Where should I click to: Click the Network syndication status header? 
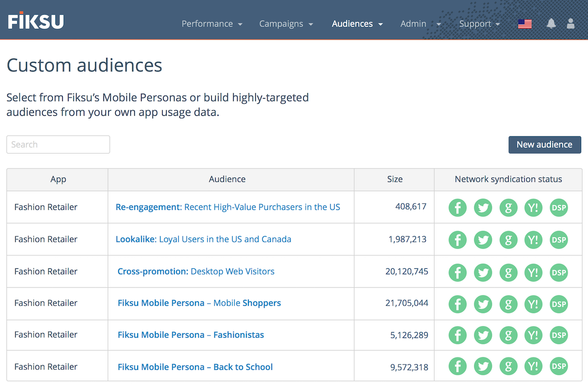509,180
